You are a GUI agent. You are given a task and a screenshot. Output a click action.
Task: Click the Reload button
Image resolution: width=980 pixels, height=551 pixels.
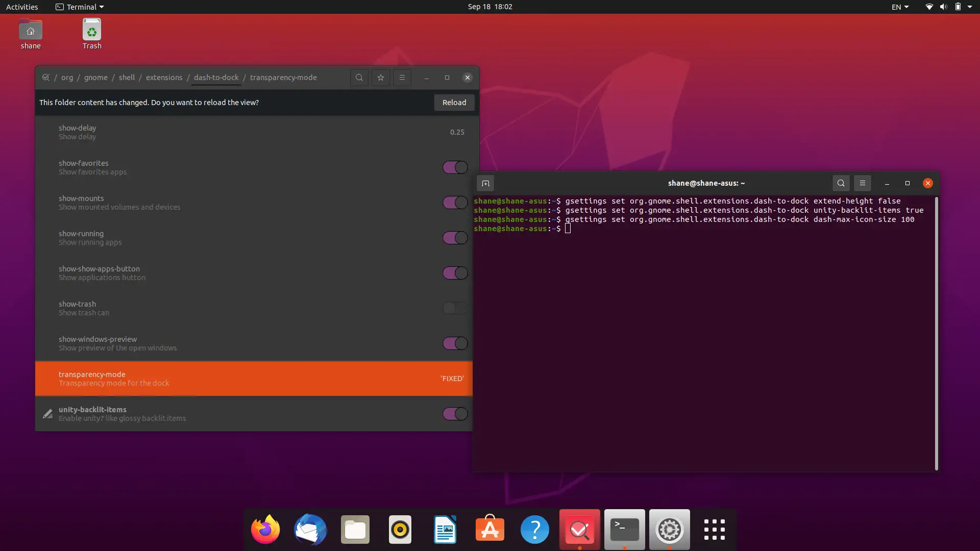point(454,103)
